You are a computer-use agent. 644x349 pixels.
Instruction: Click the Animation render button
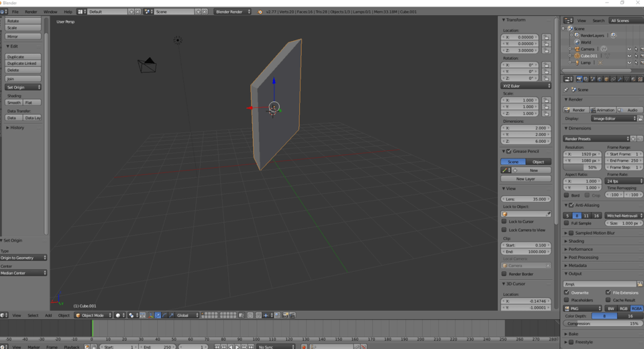coord(602,110)
